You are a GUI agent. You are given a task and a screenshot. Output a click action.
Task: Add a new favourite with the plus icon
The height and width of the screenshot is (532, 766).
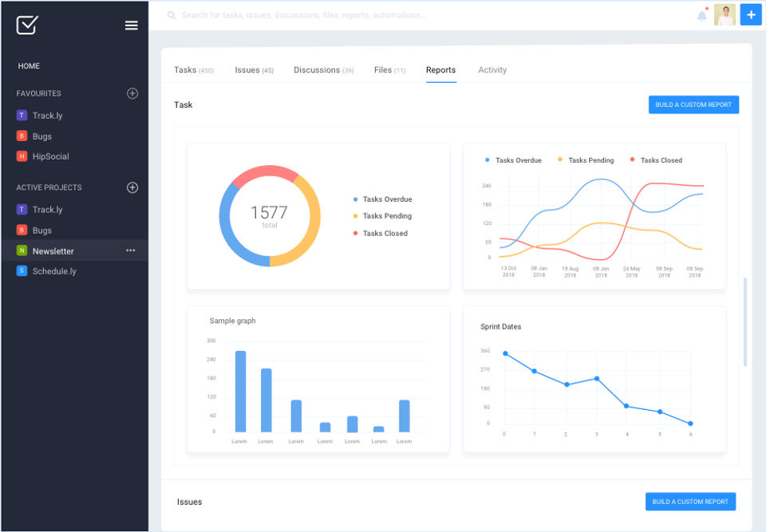click(132, 93)
